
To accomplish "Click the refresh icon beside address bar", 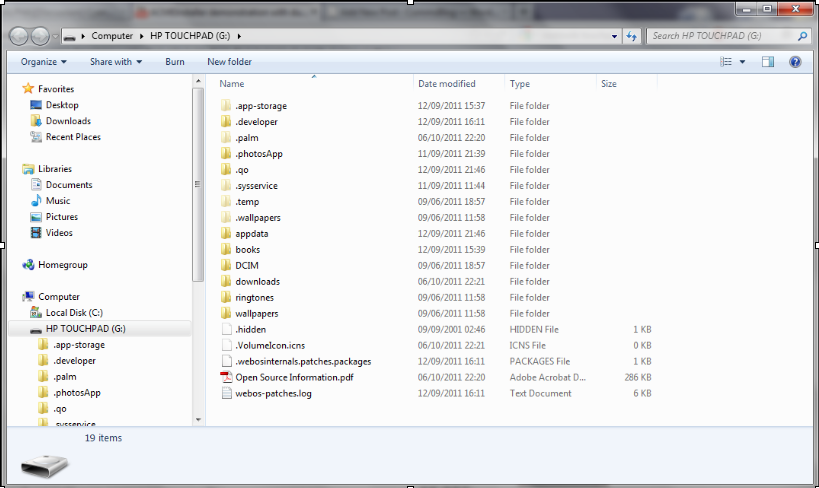I will pos(631,36).
